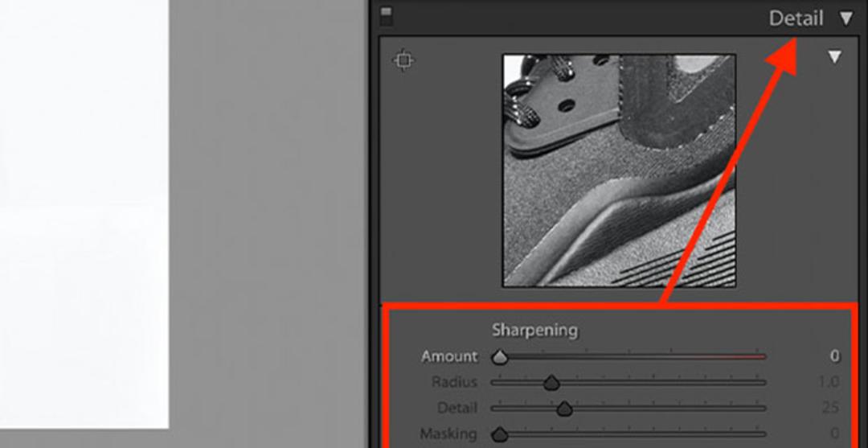Click the Sharpening section heading

pyautogui.click(x=534, y=330)
